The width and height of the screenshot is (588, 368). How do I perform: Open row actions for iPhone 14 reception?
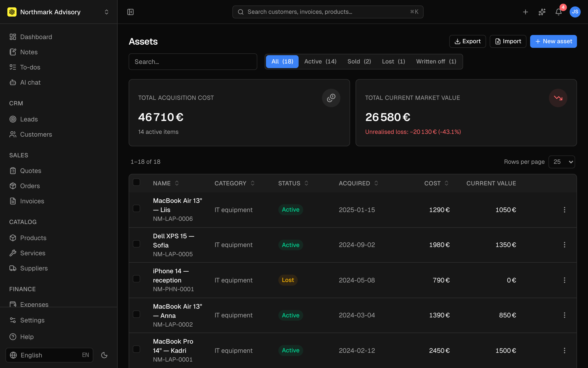tap(564, 280)
